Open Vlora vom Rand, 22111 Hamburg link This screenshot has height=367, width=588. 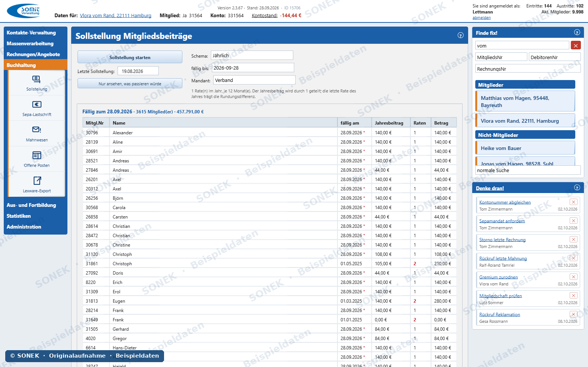pos(116,15)
